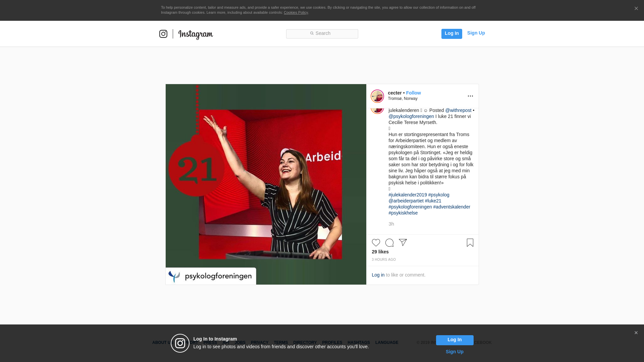The height and width of the screenshot is (362, 644).
Task: Click the Log In button in header
Action: (451, 34)
